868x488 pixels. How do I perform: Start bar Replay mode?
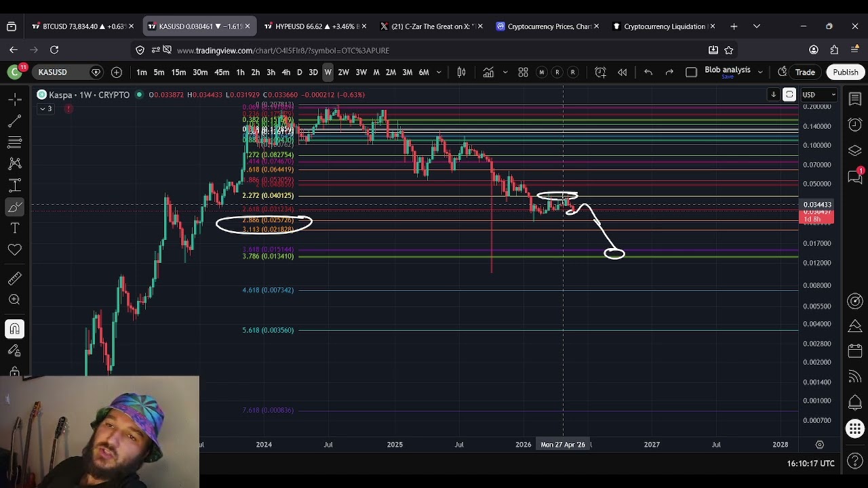(x=622, y=72)
